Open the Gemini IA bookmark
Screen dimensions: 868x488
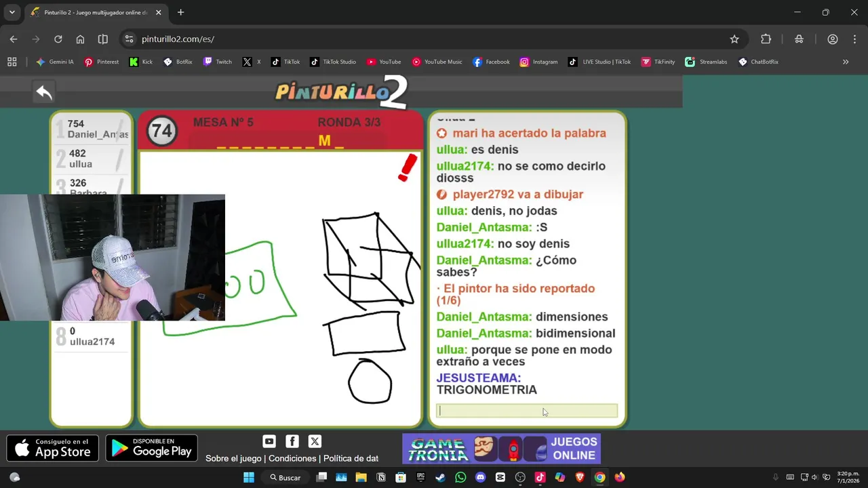55,62
